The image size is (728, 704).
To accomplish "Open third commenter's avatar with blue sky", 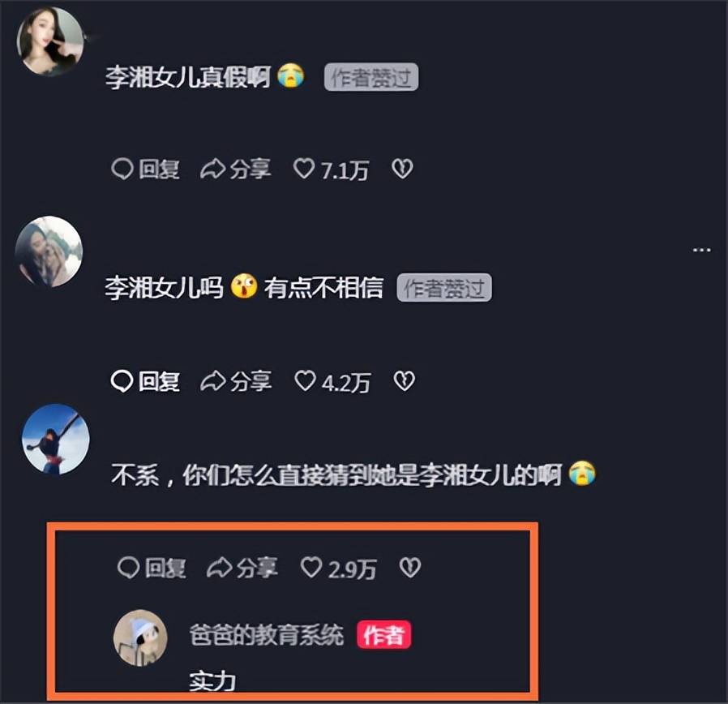I will 56,440.
